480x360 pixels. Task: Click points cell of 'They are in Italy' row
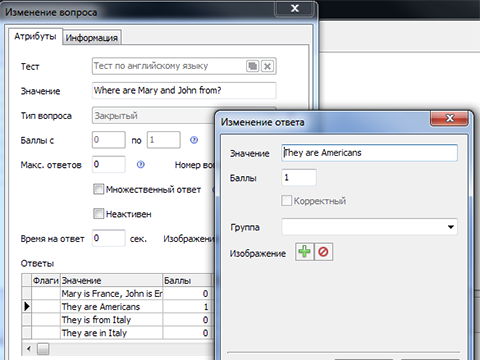click(187, 333)
